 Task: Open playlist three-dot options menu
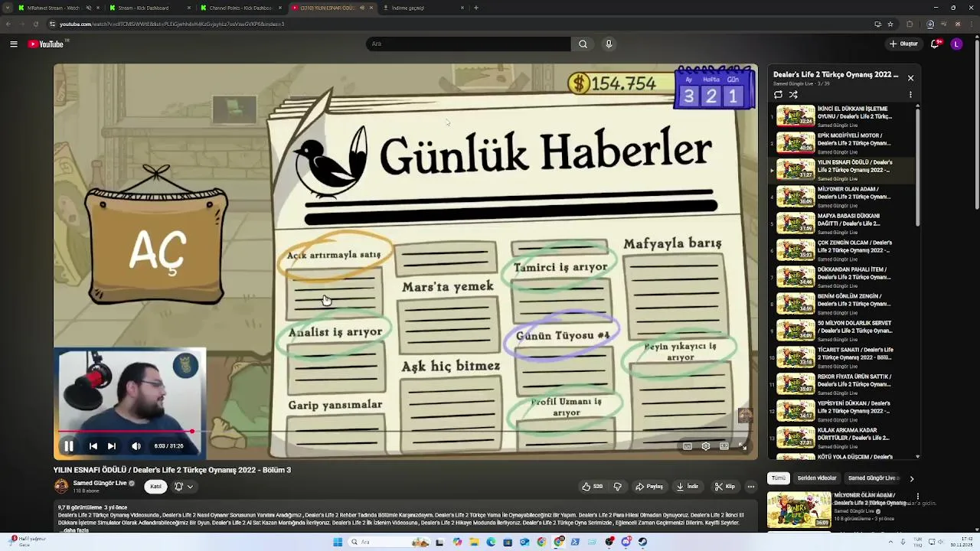coord(910,95)
